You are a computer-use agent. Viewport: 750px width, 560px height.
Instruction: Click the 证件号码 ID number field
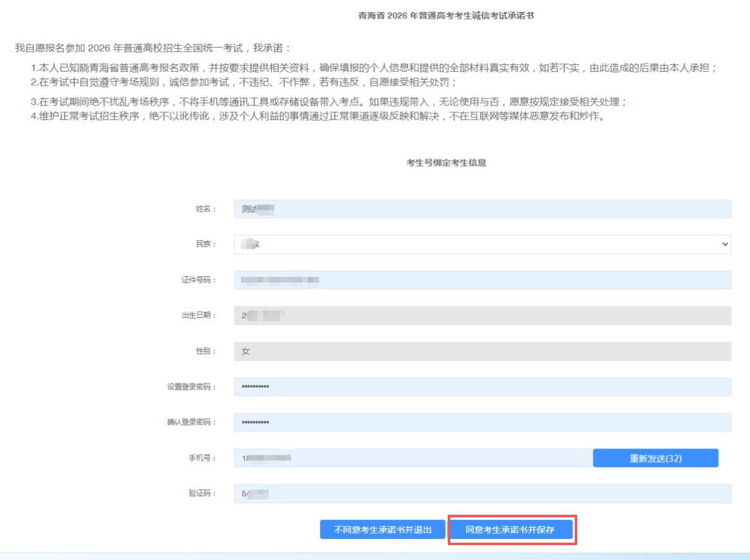point(482,280)
